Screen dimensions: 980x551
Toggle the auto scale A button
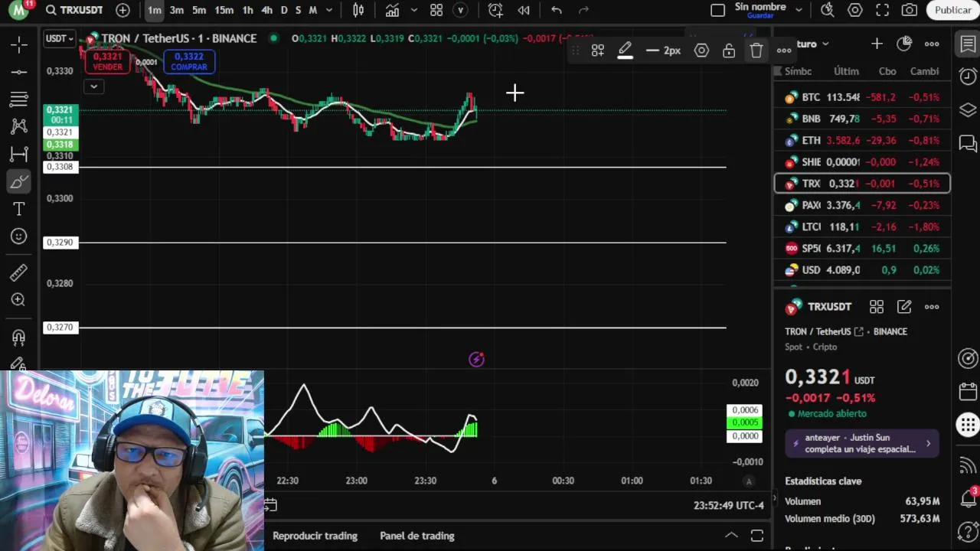tap(749, 481)
